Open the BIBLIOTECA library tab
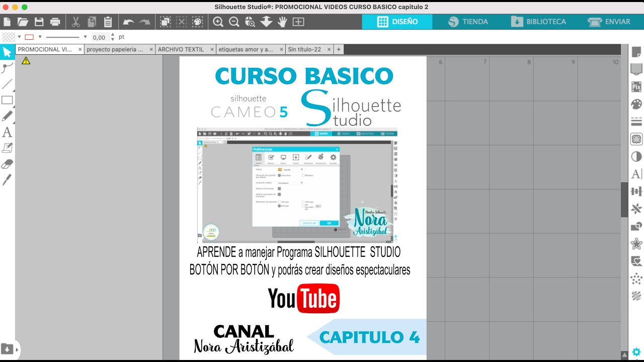This screenshot has width=644, height=362. tap(538, 22)
